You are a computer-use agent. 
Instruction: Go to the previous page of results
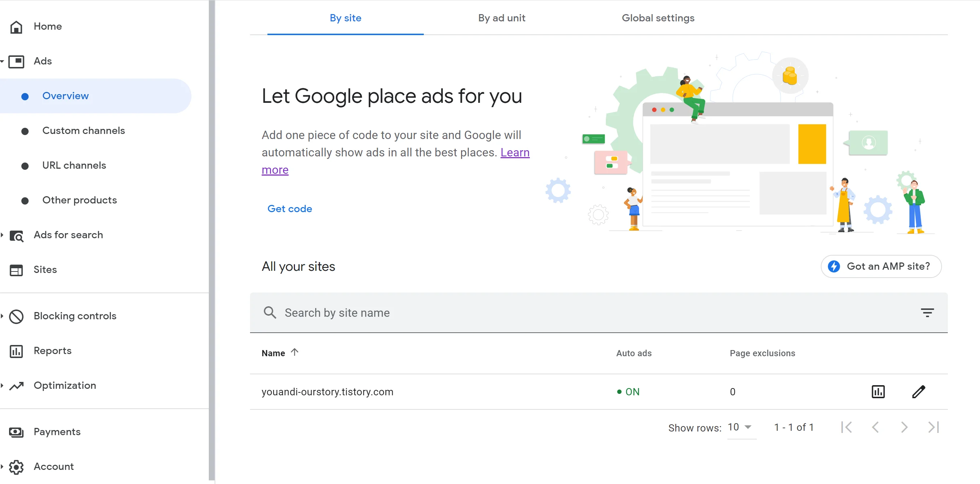875,427
